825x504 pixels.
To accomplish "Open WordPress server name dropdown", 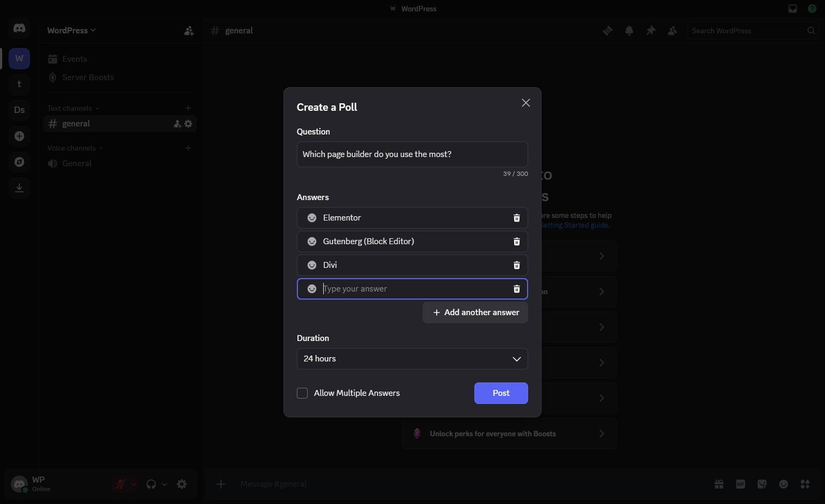I will 72,31.
